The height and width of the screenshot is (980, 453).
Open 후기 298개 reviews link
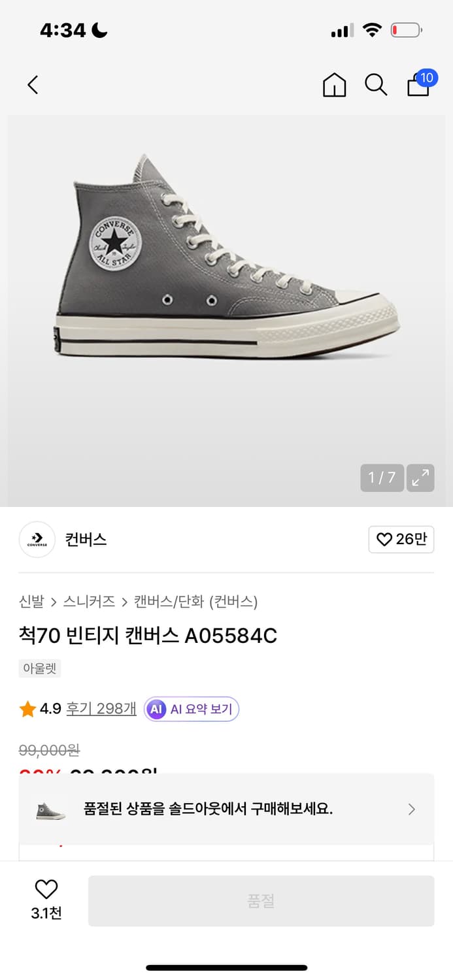tap(101, 708)
